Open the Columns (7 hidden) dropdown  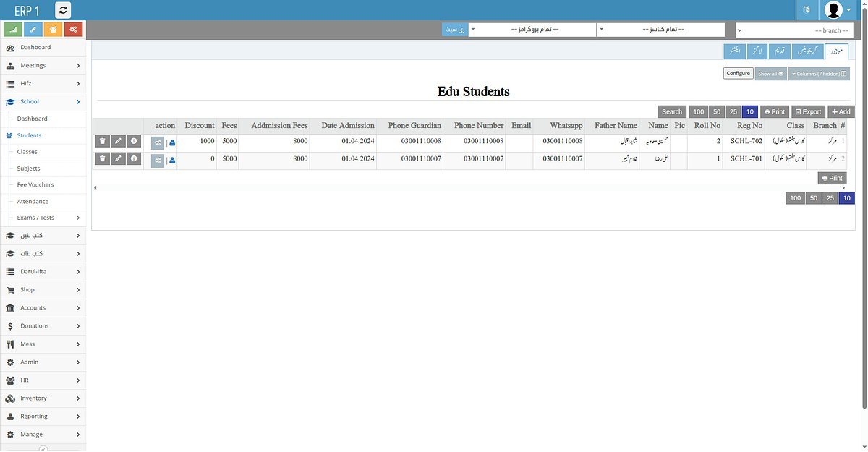tap(819, 74)
